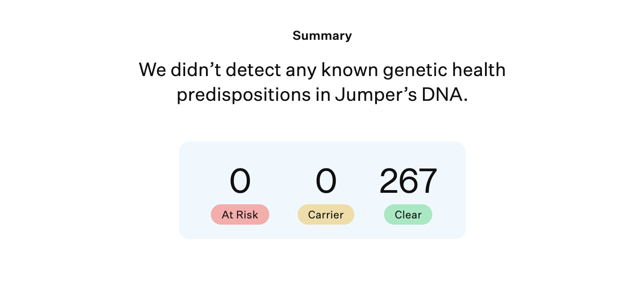644x283 pixels.
Task: Click "We" at the sentence start
Action: 152,70
